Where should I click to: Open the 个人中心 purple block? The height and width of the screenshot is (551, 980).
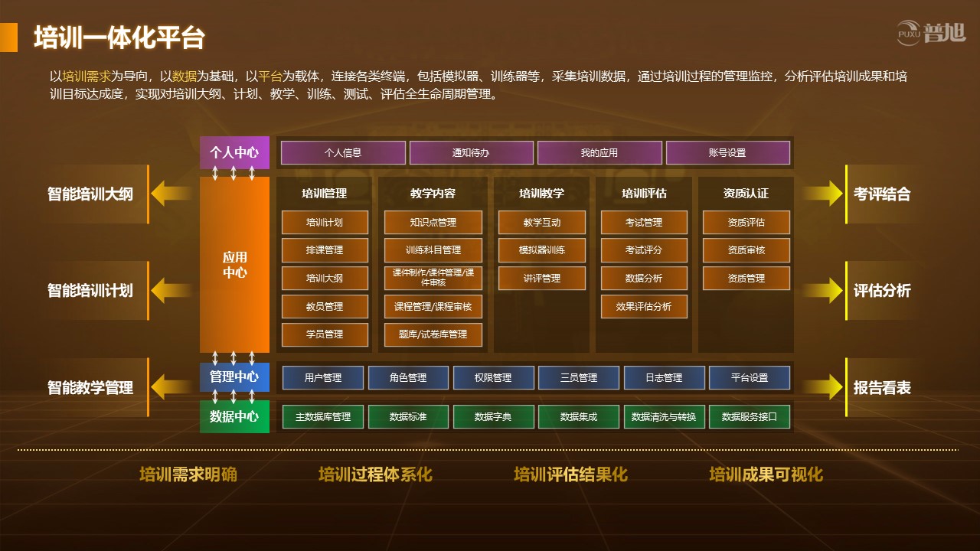[234, 152]
